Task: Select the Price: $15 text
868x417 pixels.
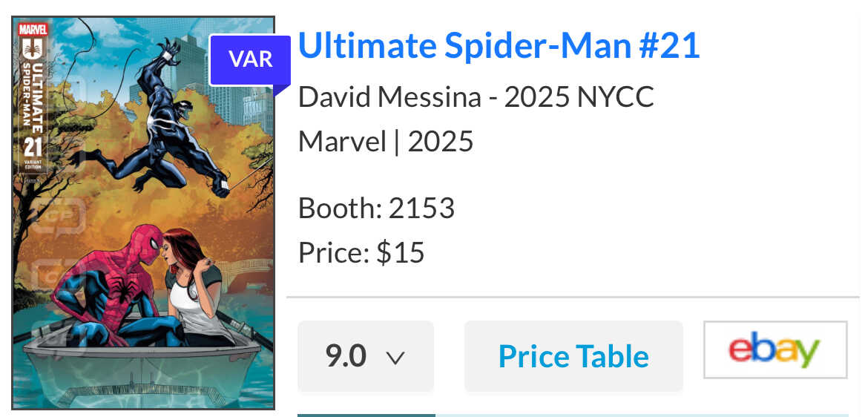Action: click(x=361, y=253)
